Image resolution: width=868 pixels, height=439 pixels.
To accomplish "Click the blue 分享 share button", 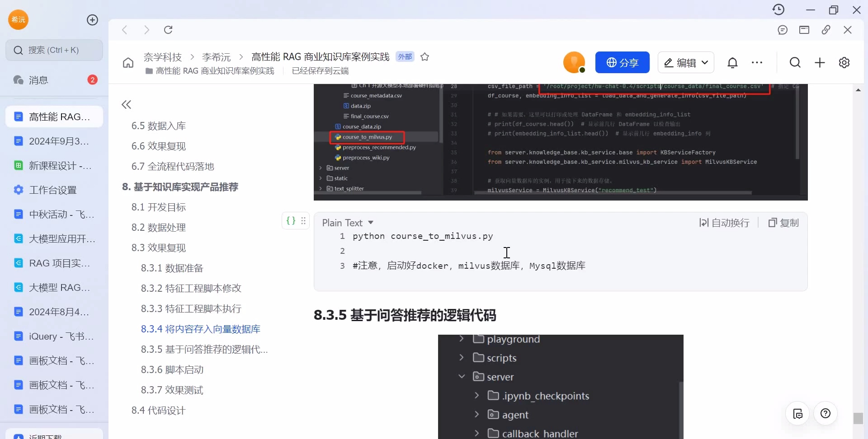I will pos(623,62).
